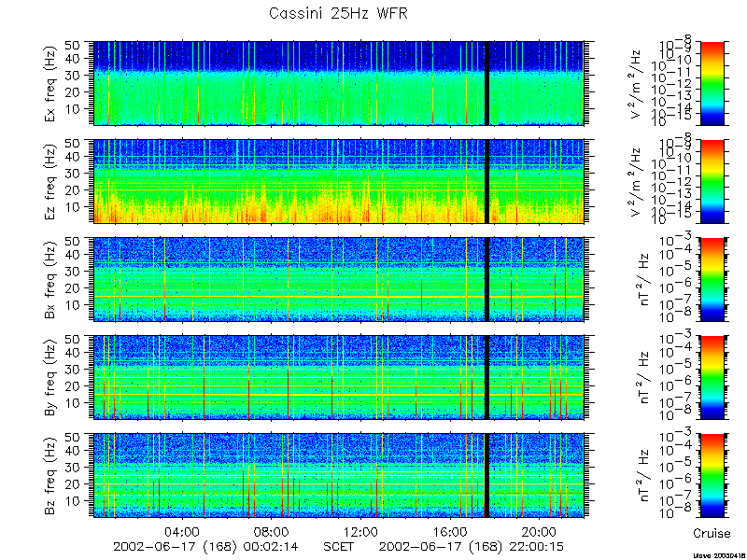Click the color bar beside the Ex panel
The width and height of the screenshot is (747, 560).
point(712,83)
